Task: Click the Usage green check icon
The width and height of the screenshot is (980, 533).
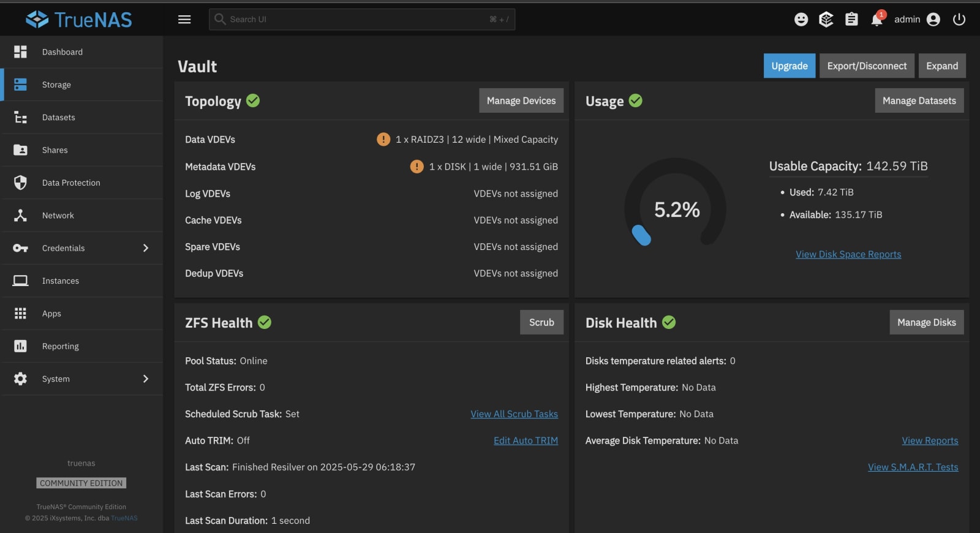Action: (636, 100)
